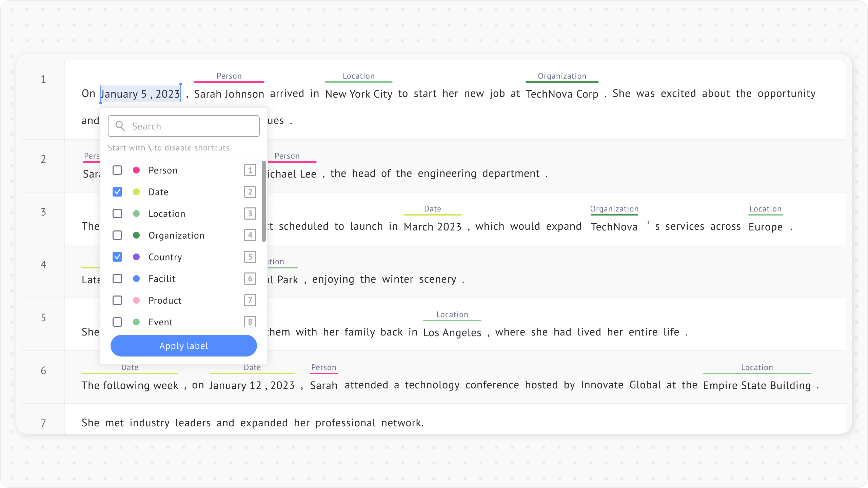Click the pink Person color dot

[136, 170]
